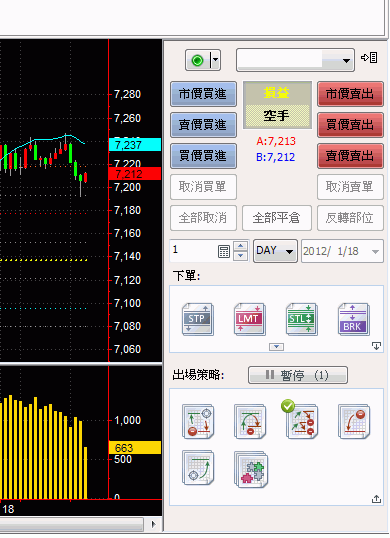This screenshot has width=390, height=538.
Task: Click the 全部平倉 close all positions button
Action: tap(276, 218)
